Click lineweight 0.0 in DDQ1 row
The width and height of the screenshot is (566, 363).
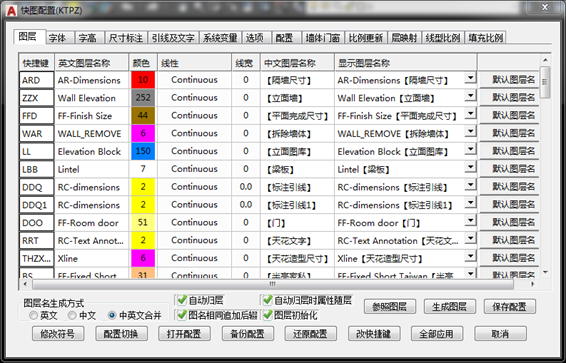point(246,205)
